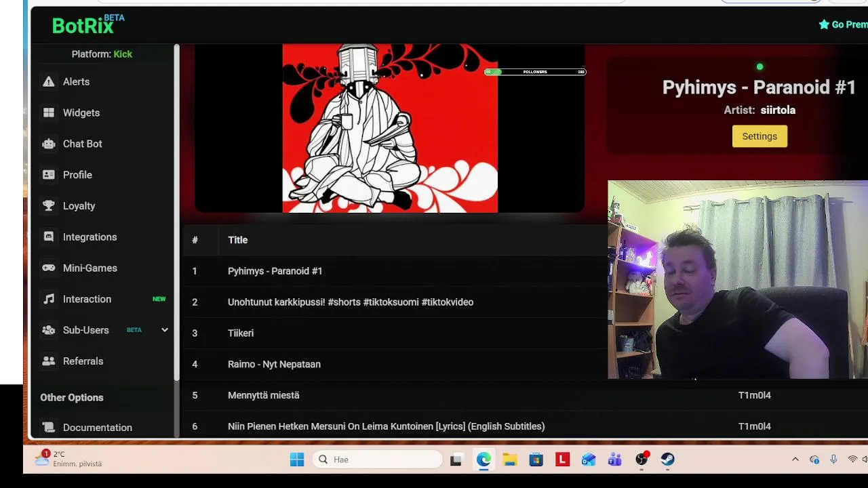Click the Mini-Games gamepad icon

[x=49, y=268]
